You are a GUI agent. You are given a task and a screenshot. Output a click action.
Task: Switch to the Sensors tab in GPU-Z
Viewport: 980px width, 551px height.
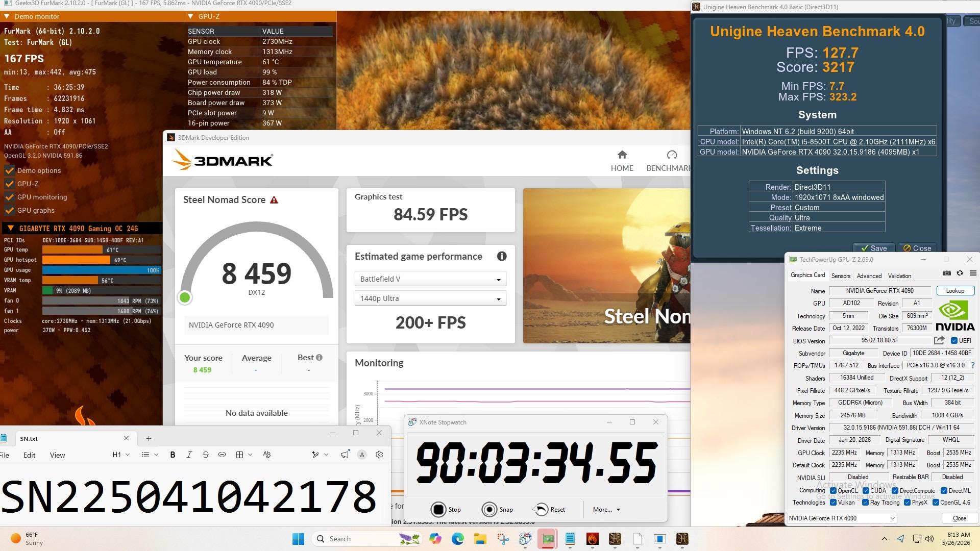[x=841, y=276]
